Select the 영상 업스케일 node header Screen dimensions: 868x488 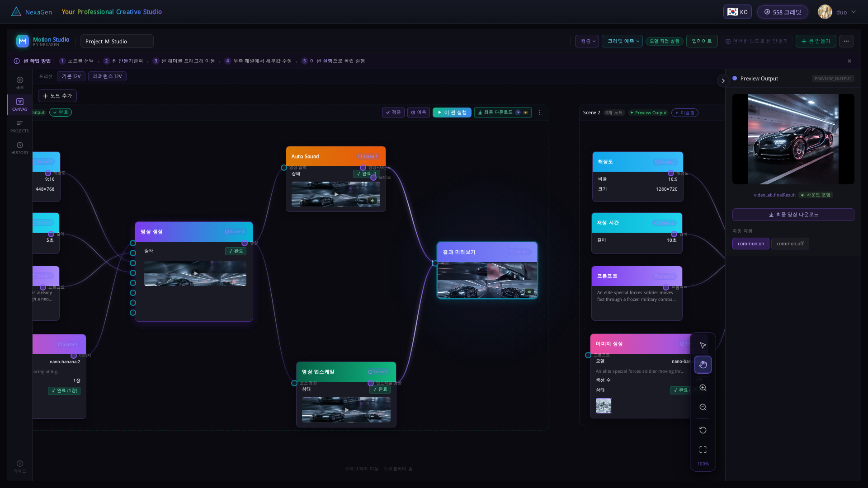[x=346, y=372]
